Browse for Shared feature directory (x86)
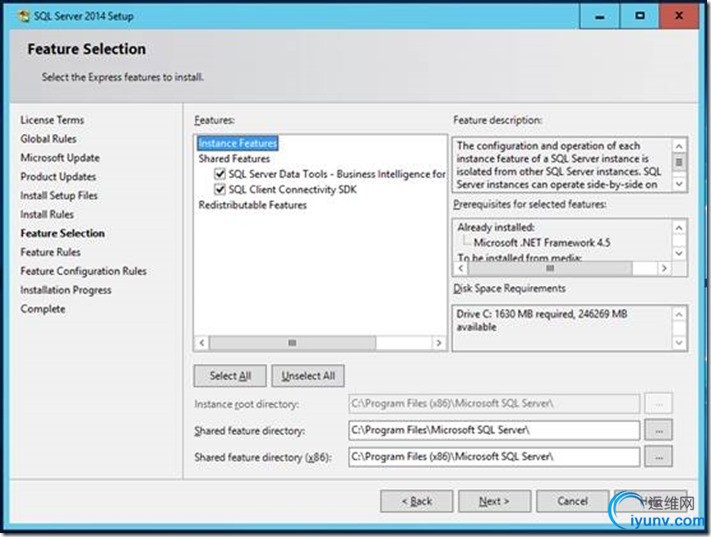 click(x=659, y=457)
